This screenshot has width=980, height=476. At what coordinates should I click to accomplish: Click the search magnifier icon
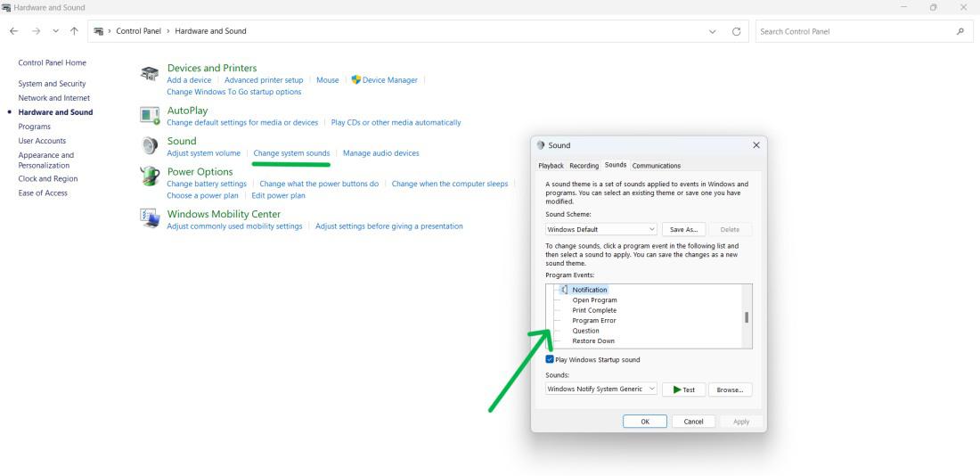click(960, 31)
